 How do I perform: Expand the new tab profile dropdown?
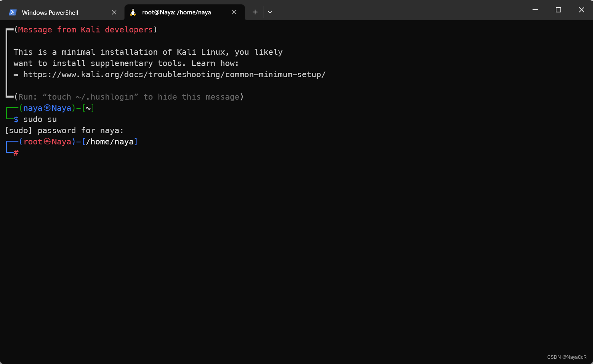coord(270,12)
